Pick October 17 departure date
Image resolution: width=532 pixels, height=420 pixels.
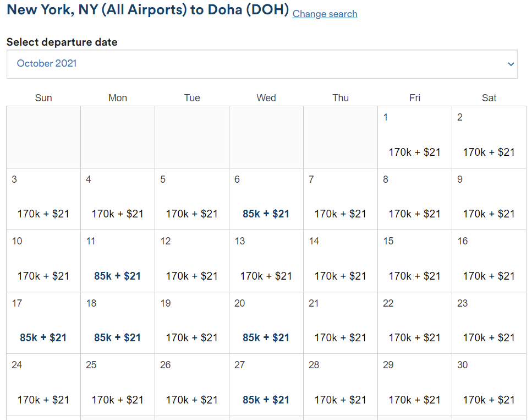tap(43, 322)
